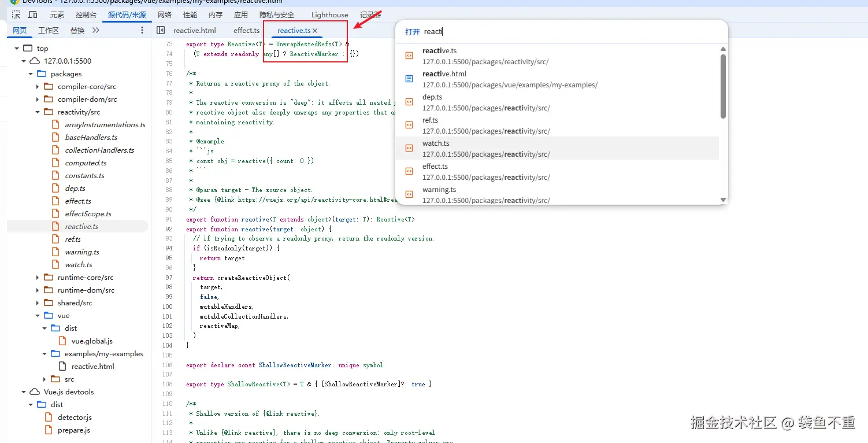Image resolution: width=868 pixels, height=443 pixels.
Task: Select computed.ts in the file tree
Action: click(86, 163)
